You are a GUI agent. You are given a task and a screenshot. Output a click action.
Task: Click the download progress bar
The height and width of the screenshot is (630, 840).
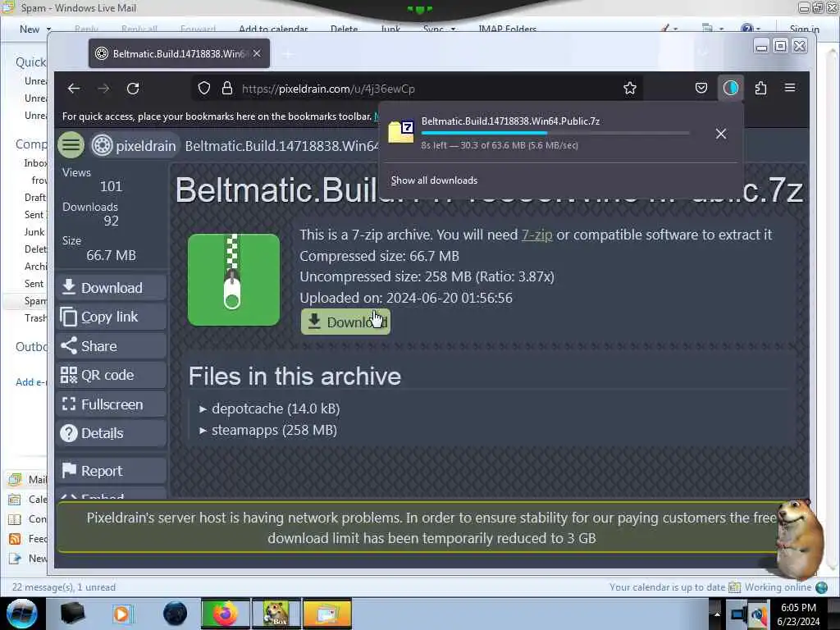[x=555, y=133]
